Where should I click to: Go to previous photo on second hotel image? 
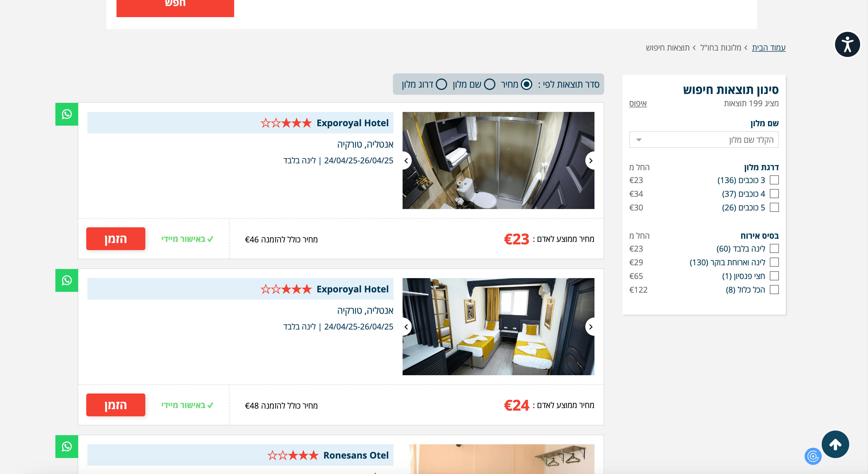pos(406,327)
